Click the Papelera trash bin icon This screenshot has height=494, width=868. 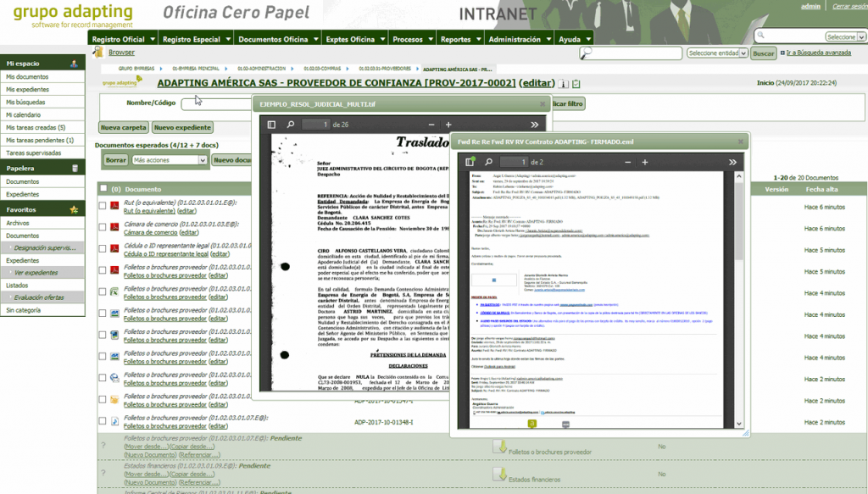75,168
